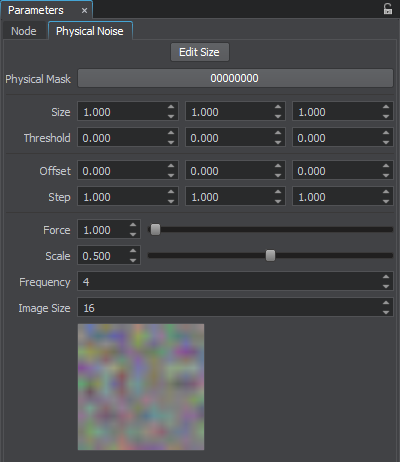The width and height of the screenshot is (400, 462).
Task: Increase the third Step value with its up arrow
Action: (386, 192)
